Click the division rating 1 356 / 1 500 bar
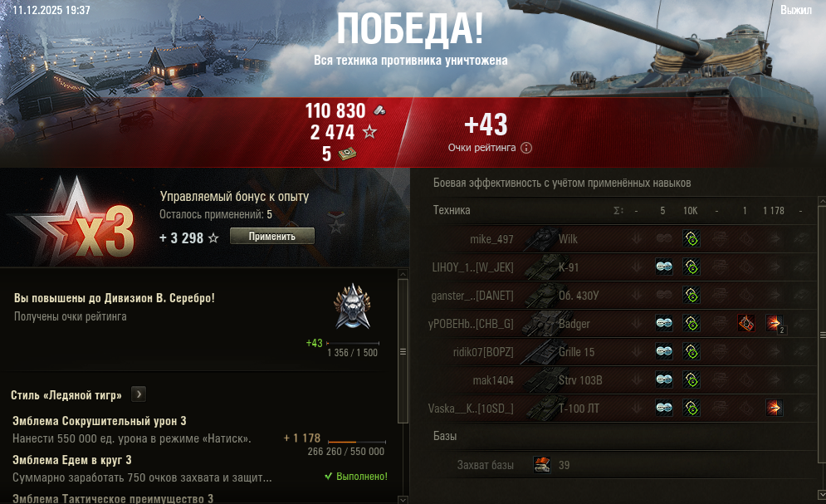Viewport: 826px width, 504px height. [x=353, y=344]
